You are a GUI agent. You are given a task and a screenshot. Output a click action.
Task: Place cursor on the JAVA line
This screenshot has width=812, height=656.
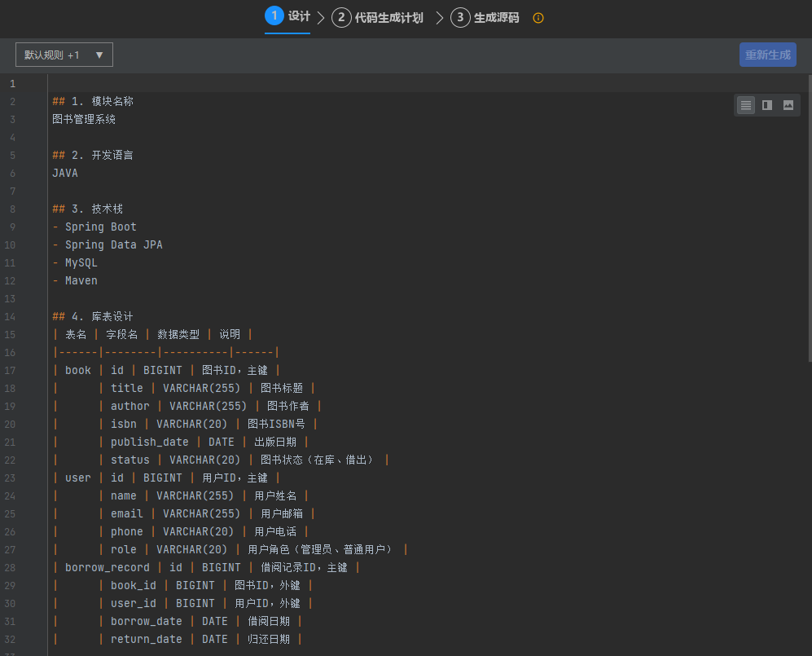(65, 173)
